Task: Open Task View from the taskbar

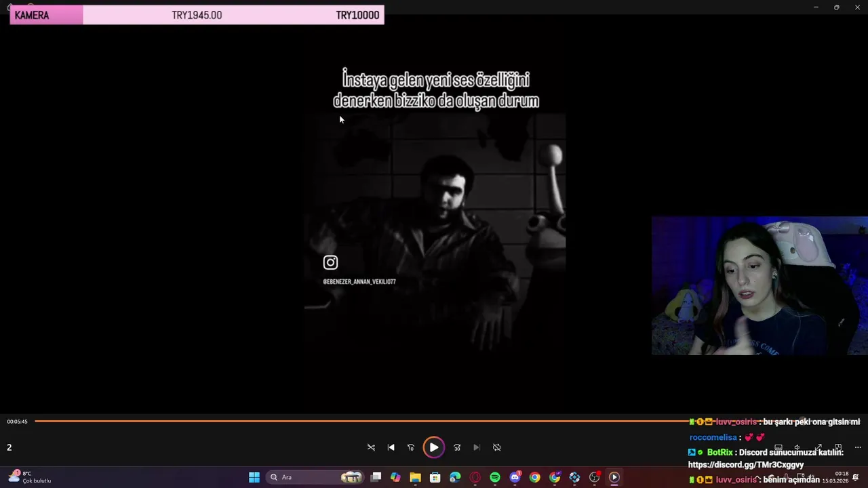Action: pyautogui.click(x=376, y=477)
